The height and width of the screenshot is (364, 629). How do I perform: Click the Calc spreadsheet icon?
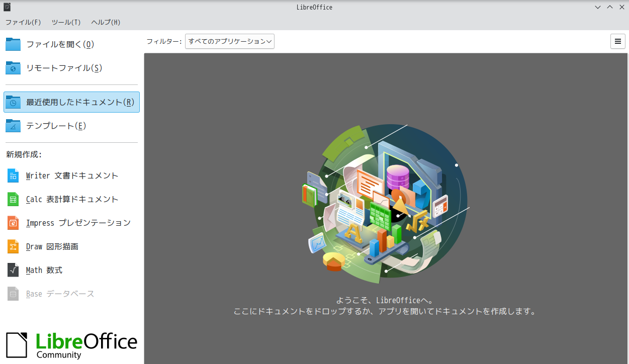coord(13,199)
